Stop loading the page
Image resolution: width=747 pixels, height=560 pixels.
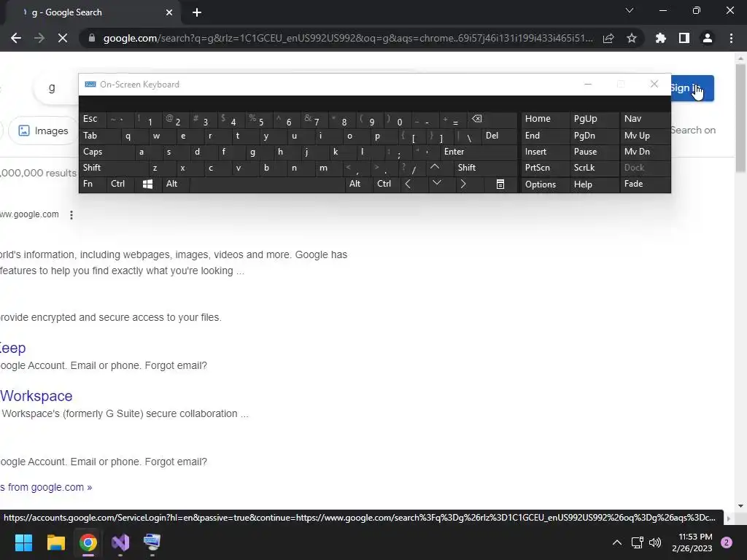click(x=63, y=38)
